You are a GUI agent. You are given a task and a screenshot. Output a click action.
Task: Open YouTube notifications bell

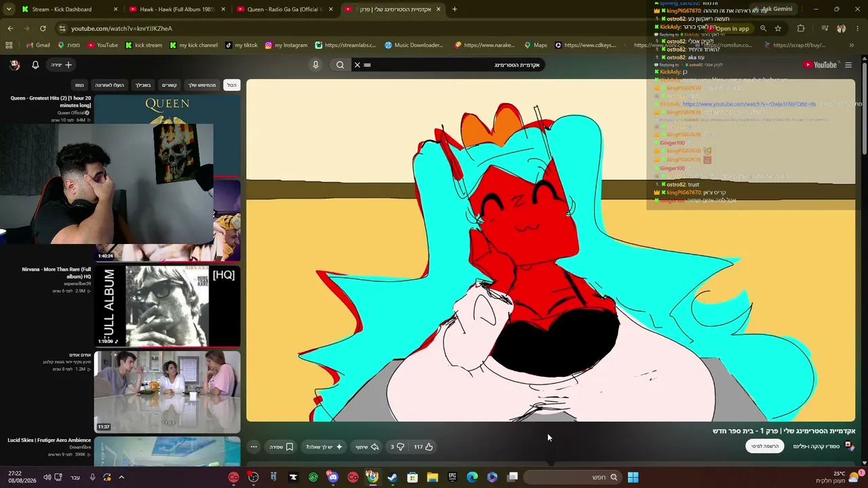[x=35, y=65]
